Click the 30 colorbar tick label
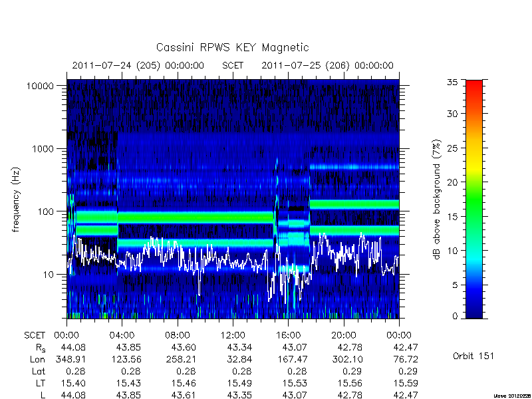This screenshot has height=399, width=532. click(452, 114)
